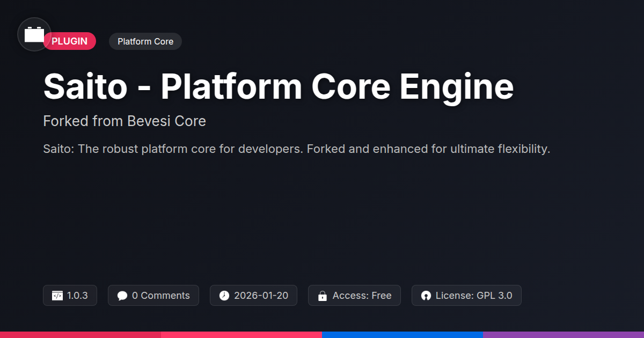
Task: Click the clock icon beside the date
Action: tap(224, 296)
